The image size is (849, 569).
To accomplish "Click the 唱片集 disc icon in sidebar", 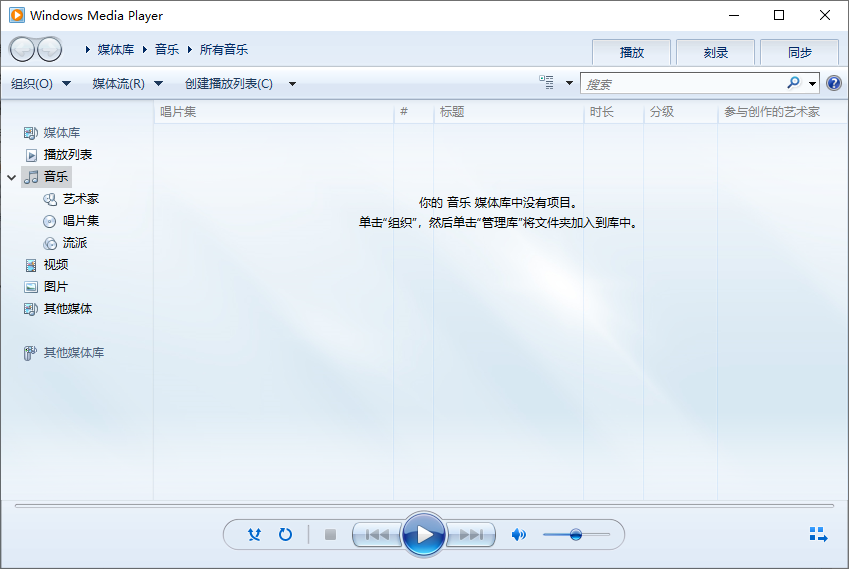I will tap(49, 221).
